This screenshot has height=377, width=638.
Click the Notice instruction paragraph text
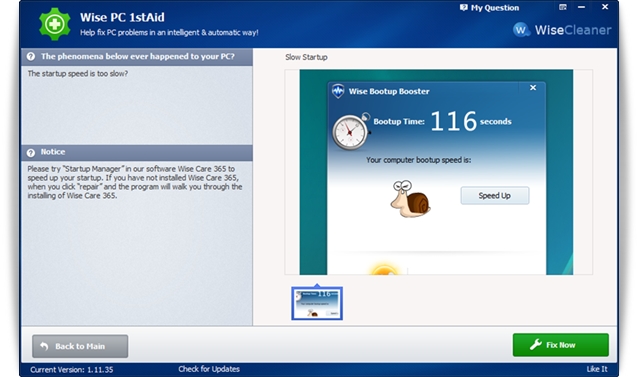click(135, 182)
